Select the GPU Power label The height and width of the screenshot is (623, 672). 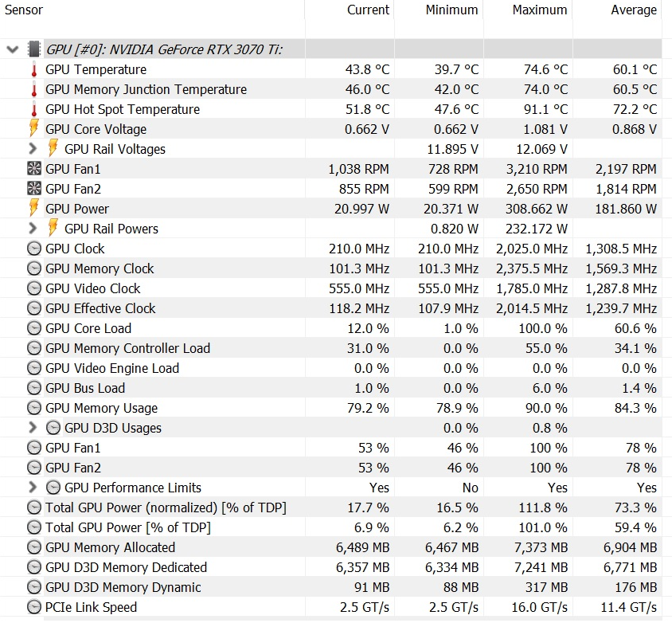[77, 209]
